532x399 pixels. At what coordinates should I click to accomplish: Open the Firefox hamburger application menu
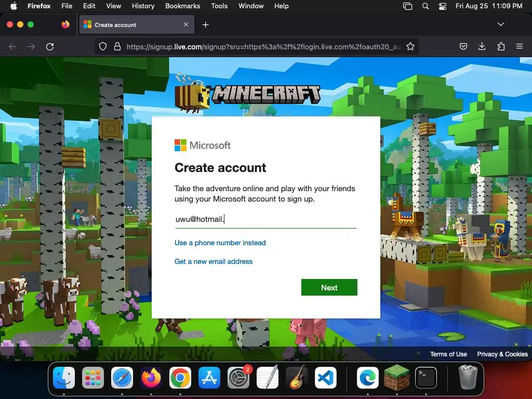click(x=520, y=46)
